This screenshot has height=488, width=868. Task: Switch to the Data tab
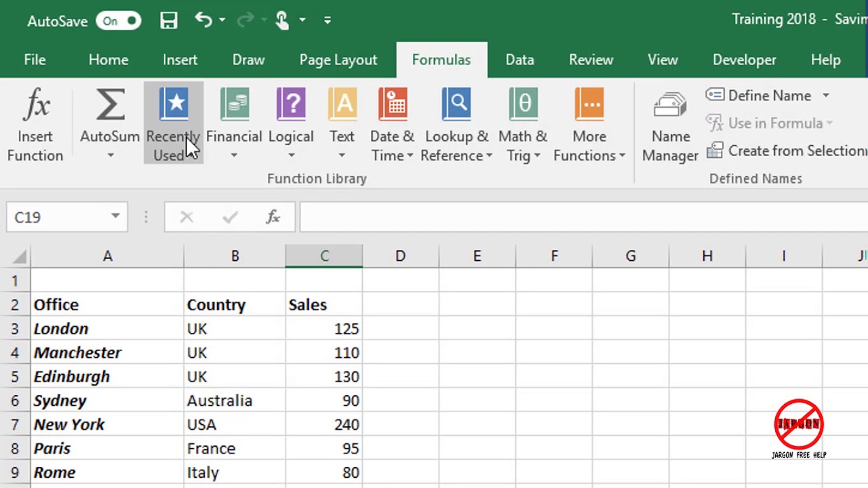pos(519,60)
